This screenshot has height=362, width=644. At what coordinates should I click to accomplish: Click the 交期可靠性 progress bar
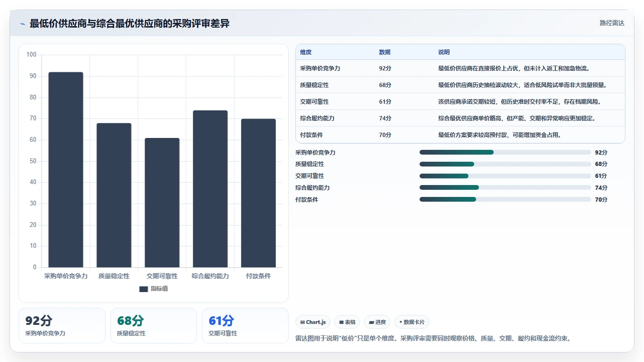(505, 176)
